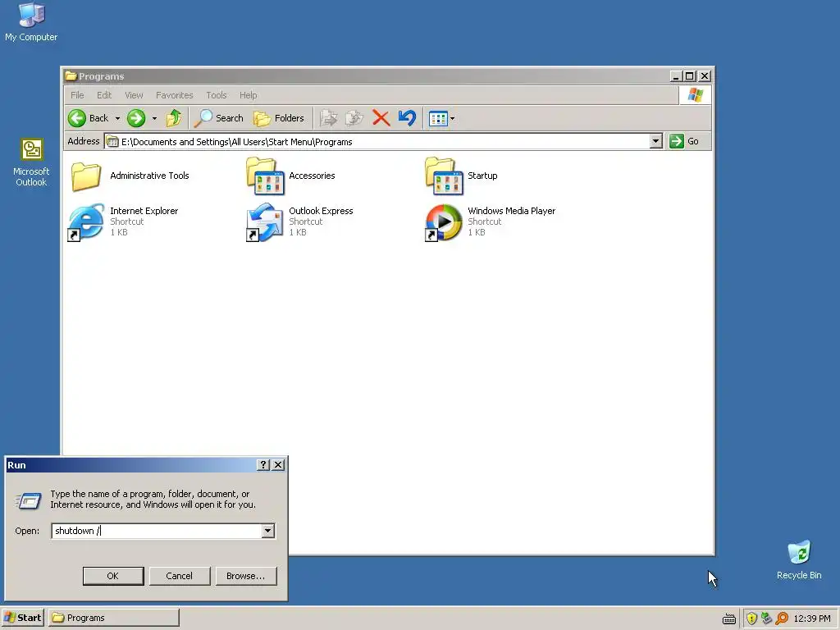Click the Open text field in Run

click(157, 531)
